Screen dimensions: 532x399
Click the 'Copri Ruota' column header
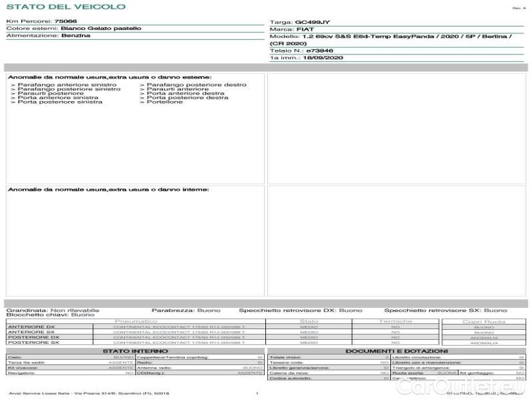(x=484, y=322)
